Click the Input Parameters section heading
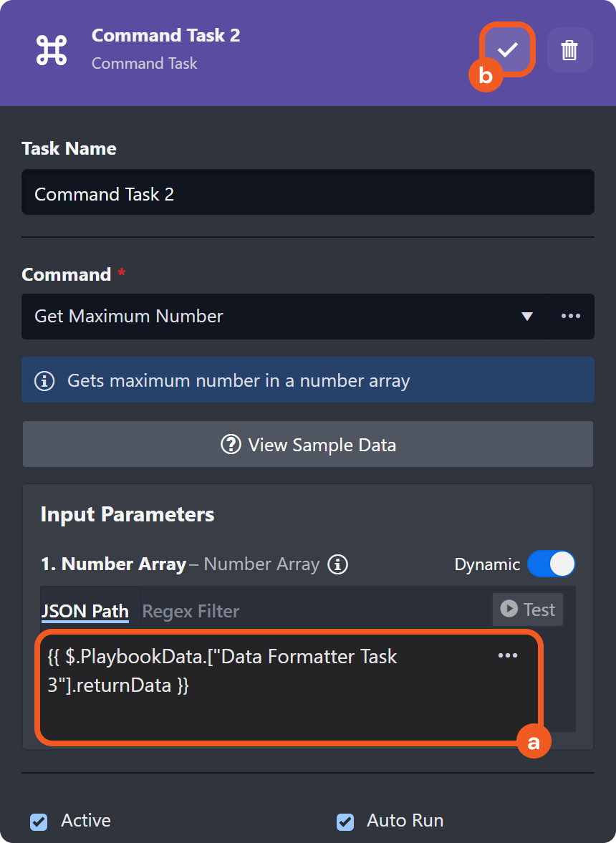 pyautogui.click(x=127, y=514)
